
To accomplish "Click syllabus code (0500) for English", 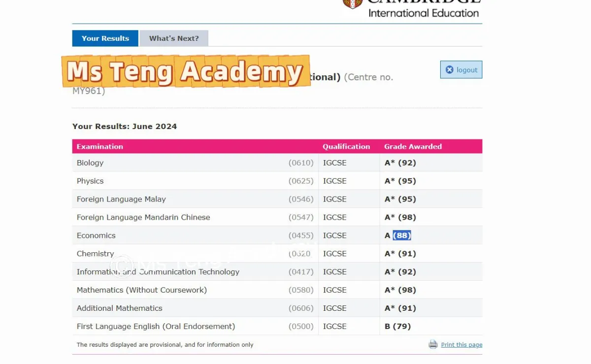I will coord(301,327).
